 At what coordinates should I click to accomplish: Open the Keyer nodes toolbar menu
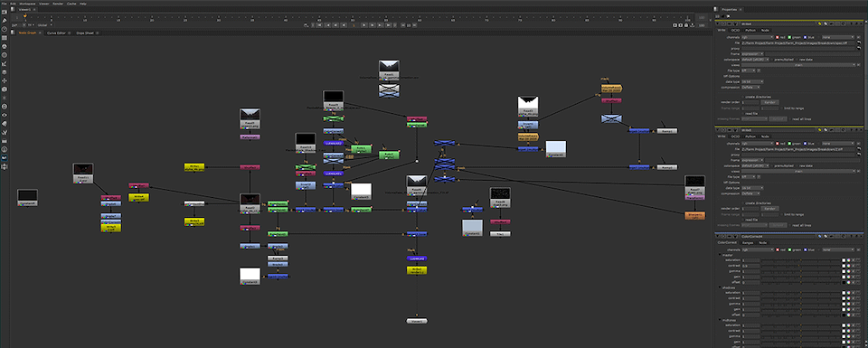(x=5, y=63)
